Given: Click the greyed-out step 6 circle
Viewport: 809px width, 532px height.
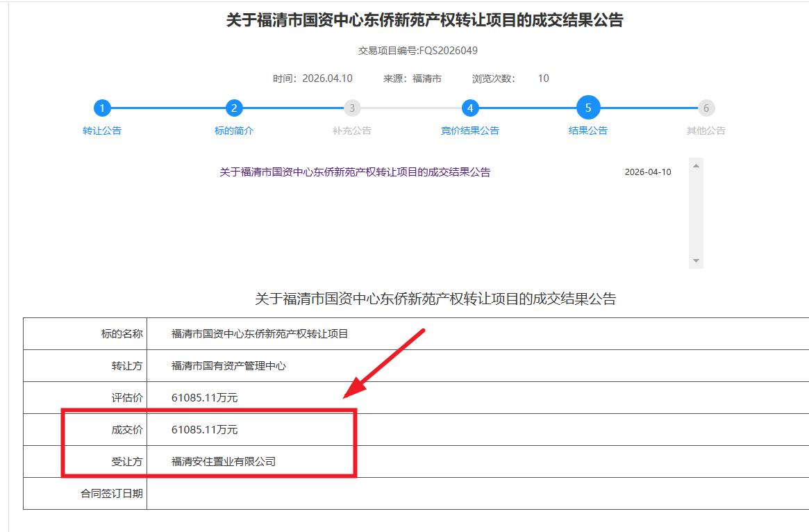Looking at the screenshot, I should pyautogui.click(x=706, y=108).
